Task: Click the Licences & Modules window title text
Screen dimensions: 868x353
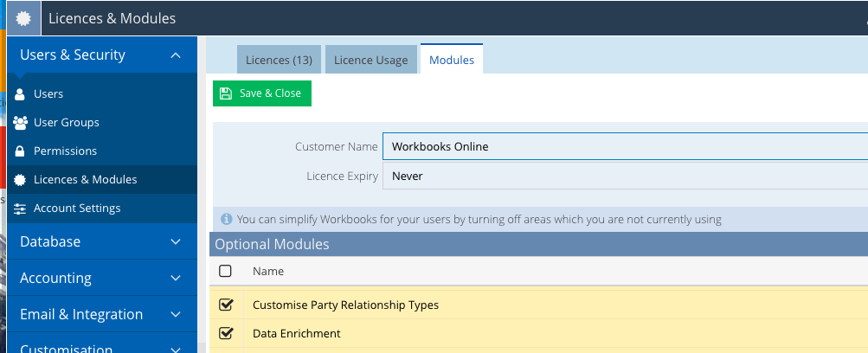Action: click(x=113, y=18)
